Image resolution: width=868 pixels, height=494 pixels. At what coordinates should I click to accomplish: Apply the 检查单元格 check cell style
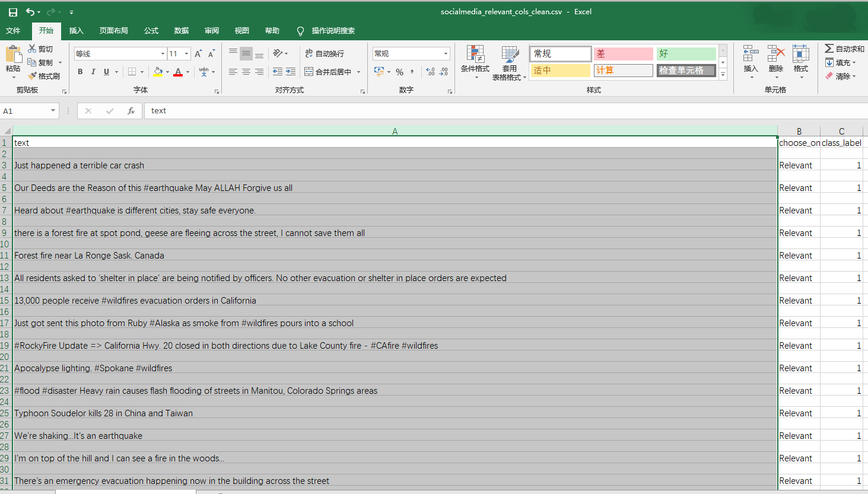coord(686,71)
